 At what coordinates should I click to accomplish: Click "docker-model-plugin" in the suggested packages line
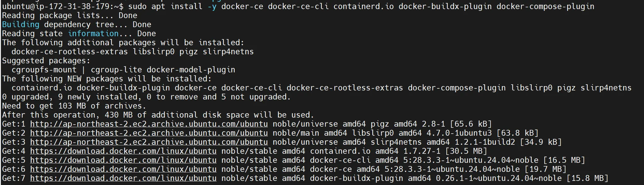[191, 70]
